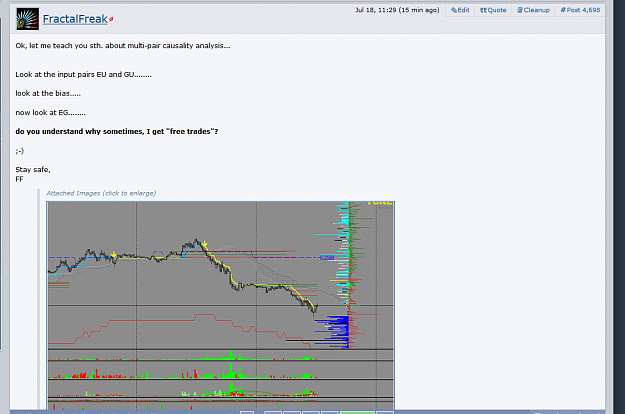Open FractalFreak's user profile link

[75, 19]
